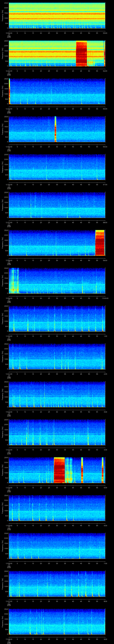This screenshot has width=114, height=644.
Task: Click the 9:00 end label of last spectrogram
Action: (105, 639)
